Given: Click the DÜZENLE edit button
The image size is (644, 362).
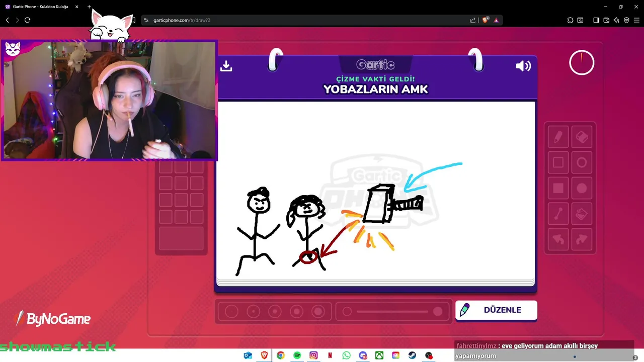Looking at the screenshot, I should 496,310.
